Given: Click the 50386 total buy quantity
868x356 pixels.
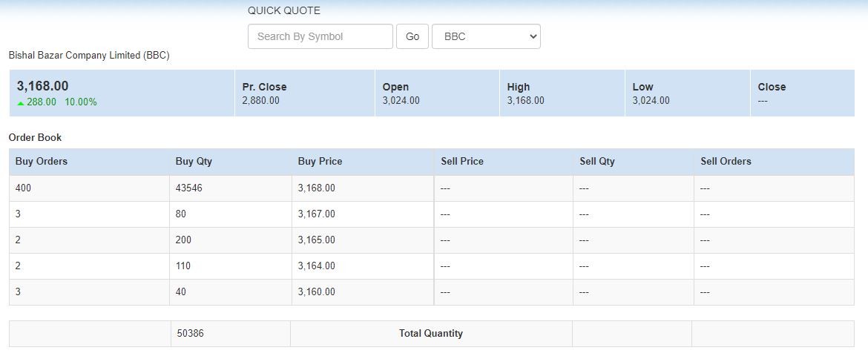Looking at the screenshot, I should click(191, 334).
